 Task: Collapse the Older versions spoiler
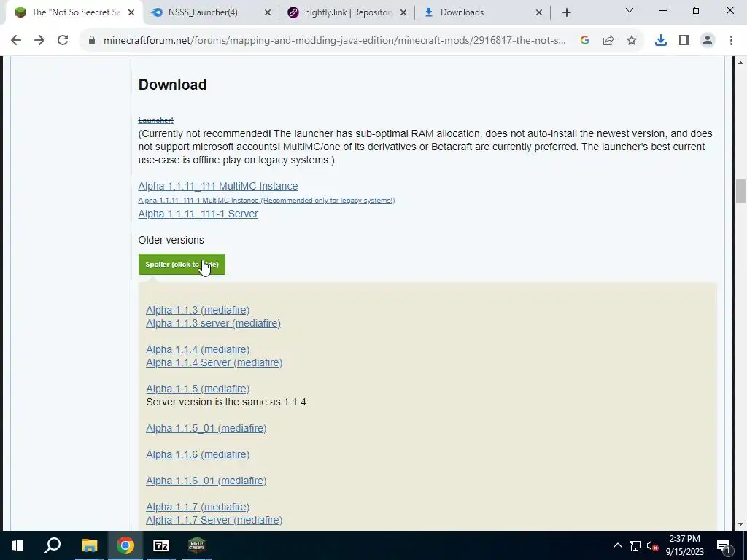click(x=182, y=264)
